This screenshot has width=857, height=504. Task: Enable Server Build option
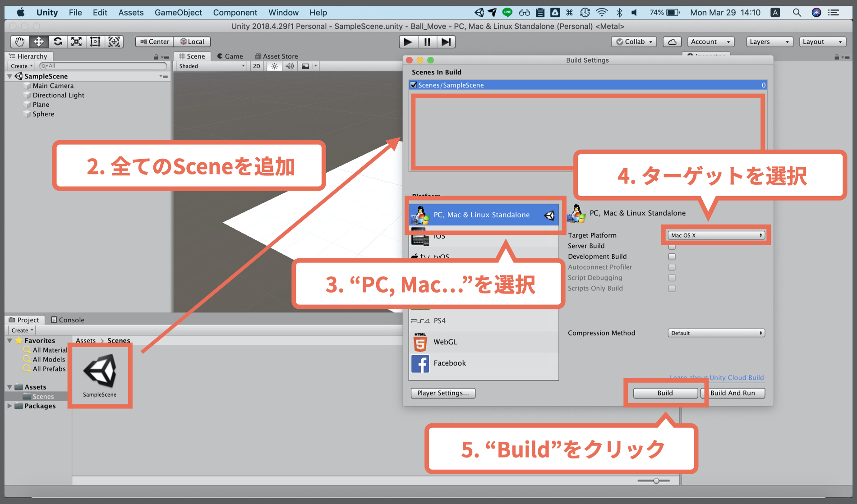tap(672, 246)
